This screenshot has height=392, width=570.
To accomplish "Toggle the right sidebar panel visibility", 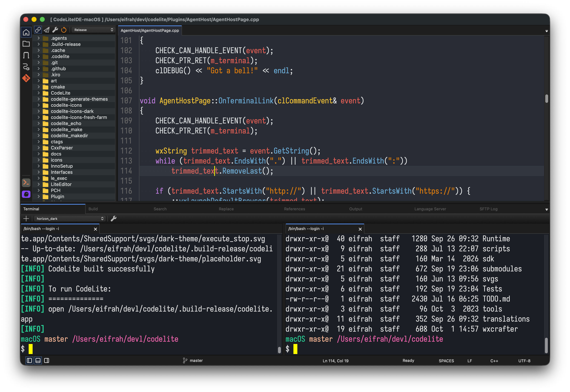I will point(46,360).
